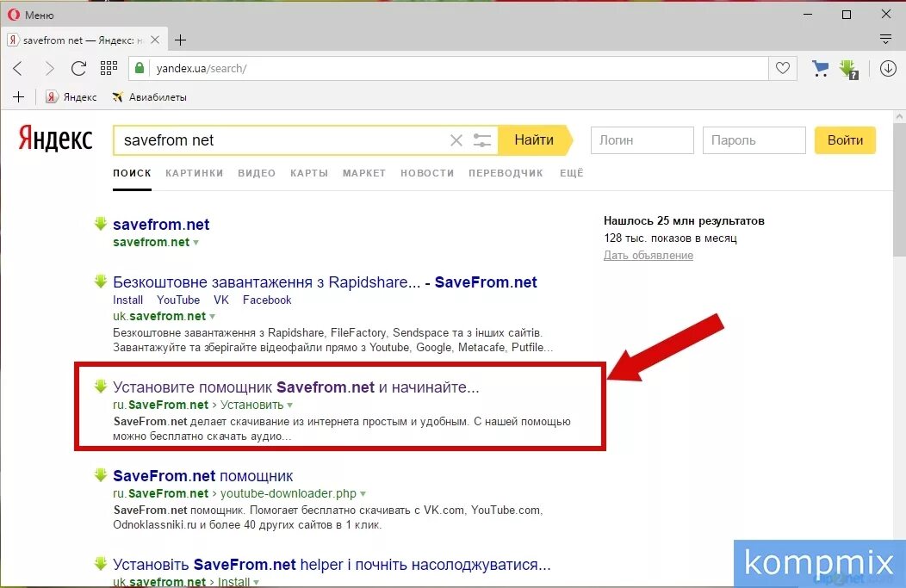This screenshot has width=906, height=588.
Task: Select text 128 тыс. показов в месяц
Action: tap(670, 238)
